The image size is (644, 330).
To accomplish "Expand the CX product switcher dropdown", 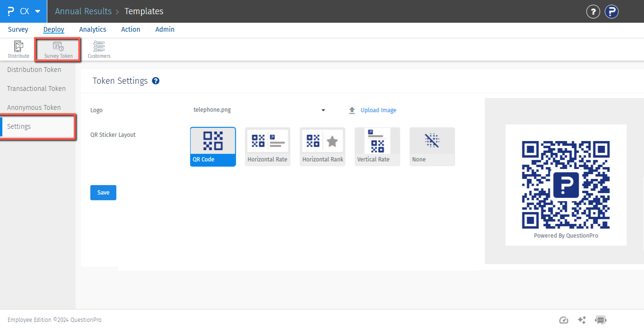I will [x=37, y=11].
